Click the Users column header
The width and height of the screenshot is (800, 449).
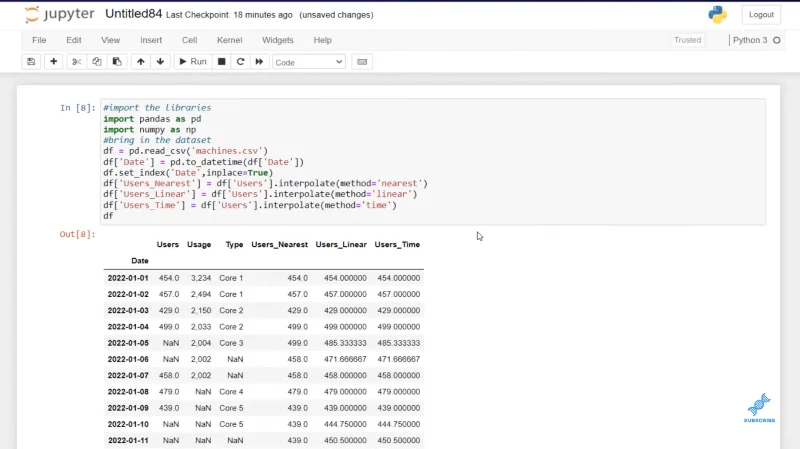[x=167, y=244]
